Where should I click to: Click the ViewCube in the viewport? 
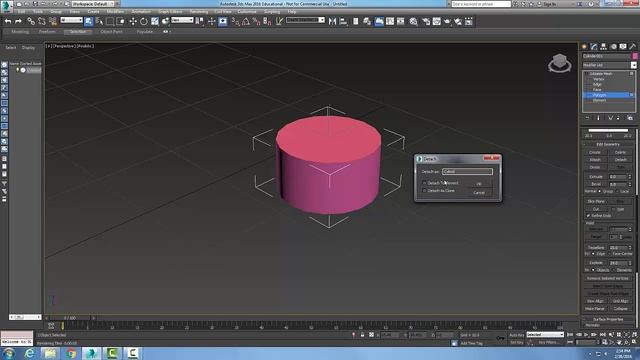560,63
